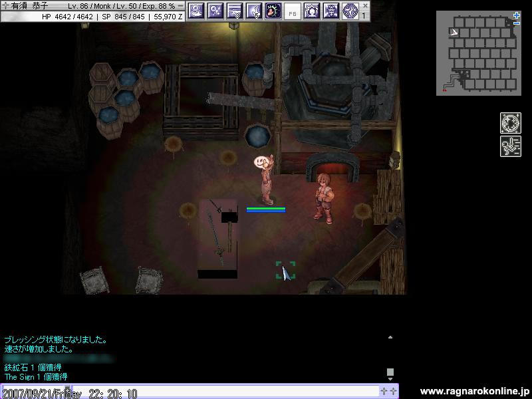532x399 pixels.
Task: Use the first hotbar skill slot
Action: click(x=196, y=11)
